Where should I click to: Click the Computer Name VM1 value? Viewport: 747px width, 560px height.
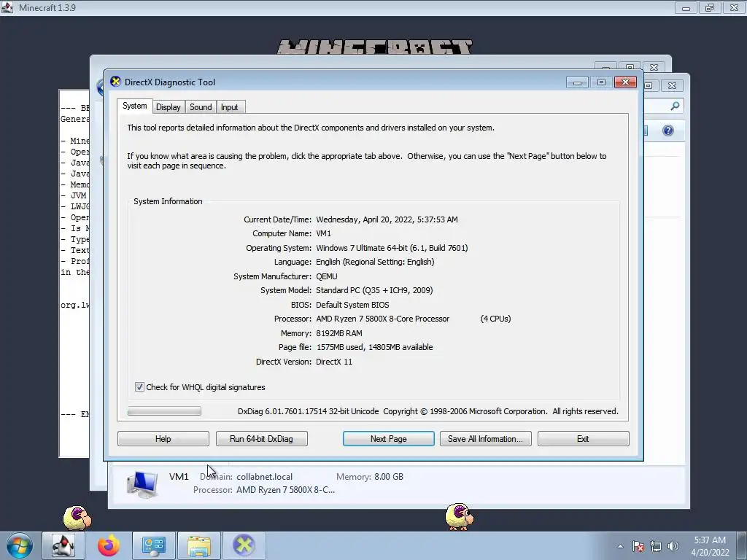click(323, 233)
